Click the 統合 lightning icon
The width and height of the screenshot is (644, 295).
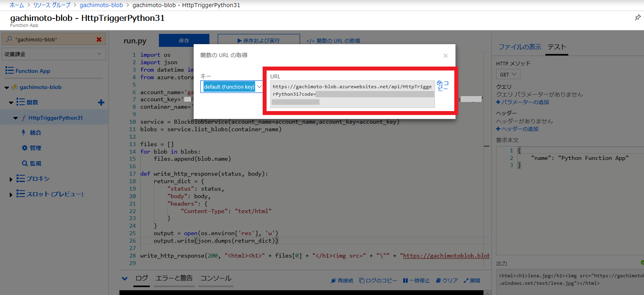click(24, 133)
